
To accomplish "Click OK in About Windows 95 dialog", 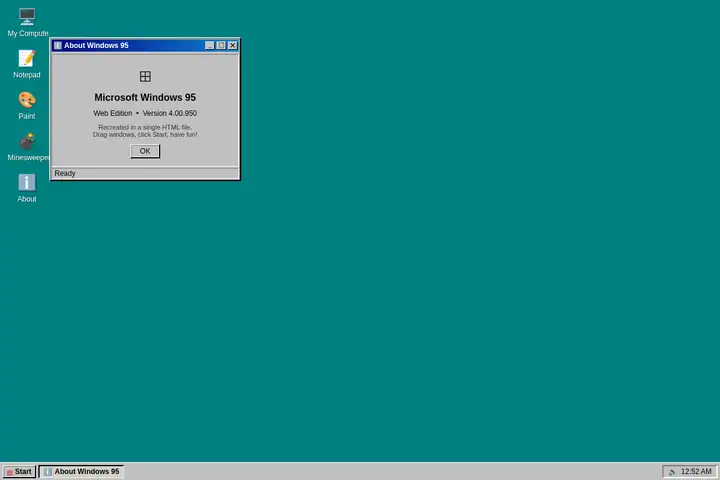I will pos(145,151).
